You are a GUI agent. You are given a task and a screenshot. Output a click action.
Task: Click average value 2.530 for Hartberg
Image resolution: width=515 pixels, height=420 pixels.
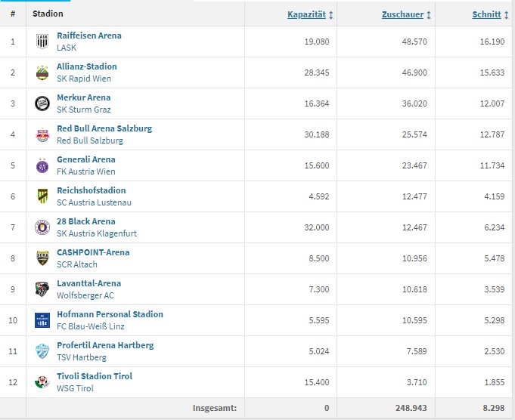tap(495, 351)
